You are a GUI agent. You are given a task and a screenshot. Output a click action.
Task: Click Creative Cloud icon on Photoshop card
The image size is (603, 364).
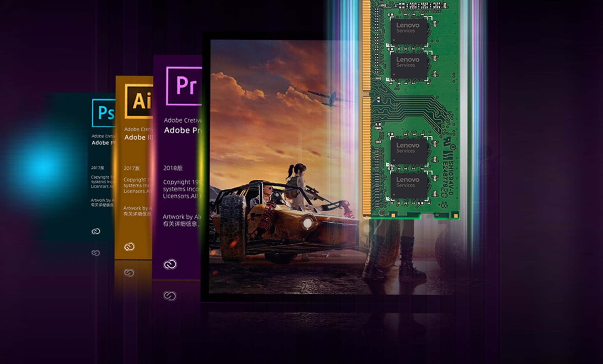96,231
